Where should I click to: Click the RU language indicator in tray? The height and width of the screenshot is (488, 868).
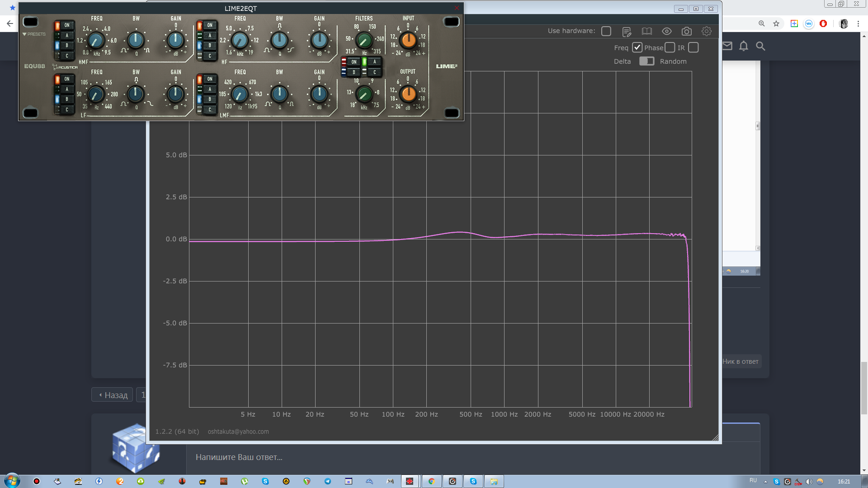tap(753, 480)
